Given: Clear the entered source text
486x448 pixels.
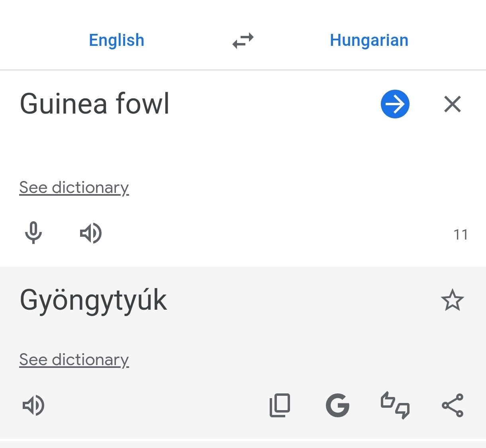Looking at the screenshot, I should point(452,104).
